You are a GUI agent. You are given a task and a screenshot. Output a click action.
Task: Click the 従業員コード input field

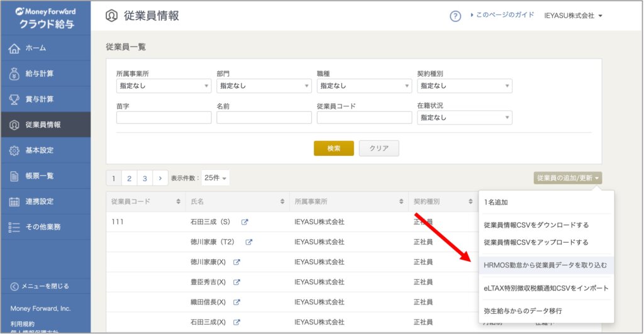(364, 118)
